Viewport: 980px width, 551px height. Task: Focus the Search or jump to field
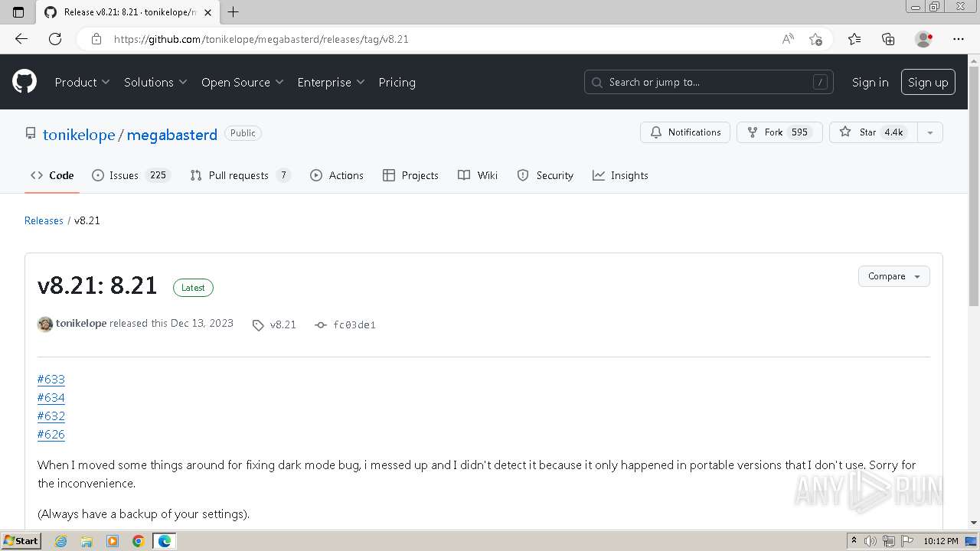709,82
